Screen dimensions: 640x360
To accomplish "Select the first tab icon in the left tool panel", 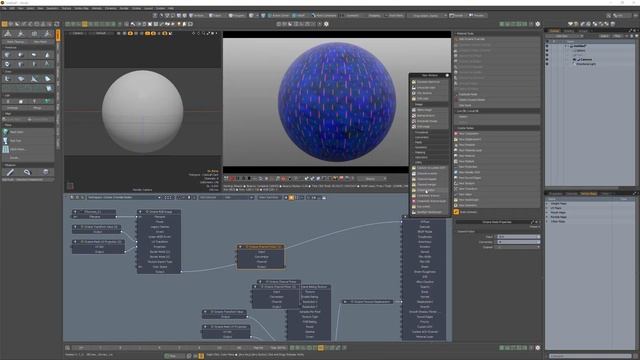I will click(x=8, y=34).
